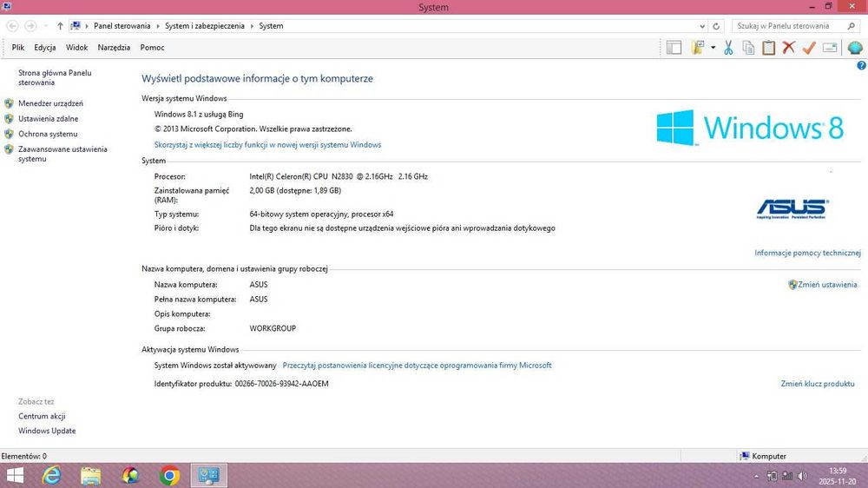
Task: Click the computer icon in address bar
Action: click(76, 26)
